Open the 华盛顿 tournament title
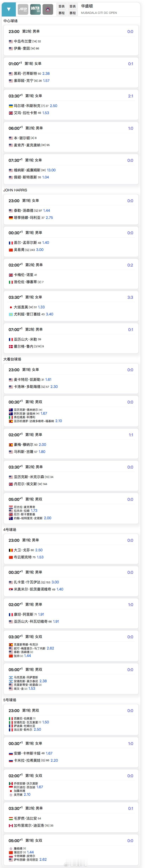This screenshot has height=868, width=151. [87, 6]
